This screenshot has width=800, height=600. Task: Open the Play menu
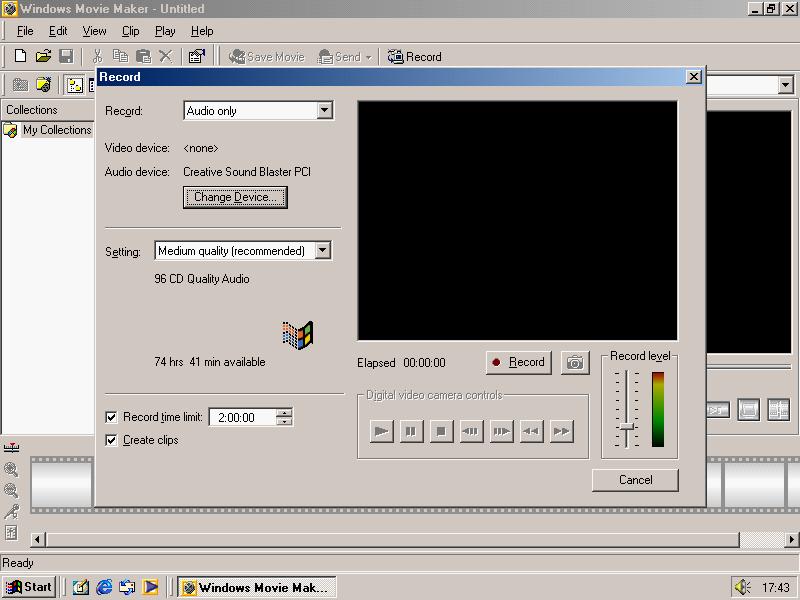pyautogui.click(x=165, y=31)
